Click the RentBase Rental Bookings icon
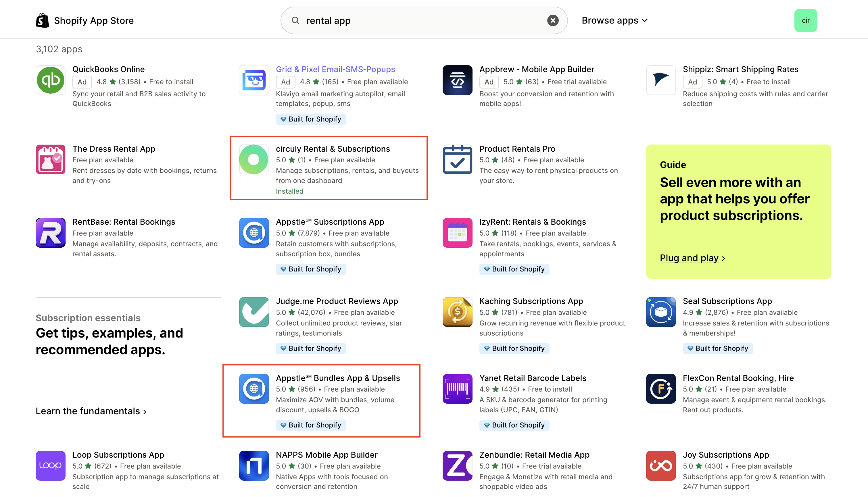 coord(51,232)
